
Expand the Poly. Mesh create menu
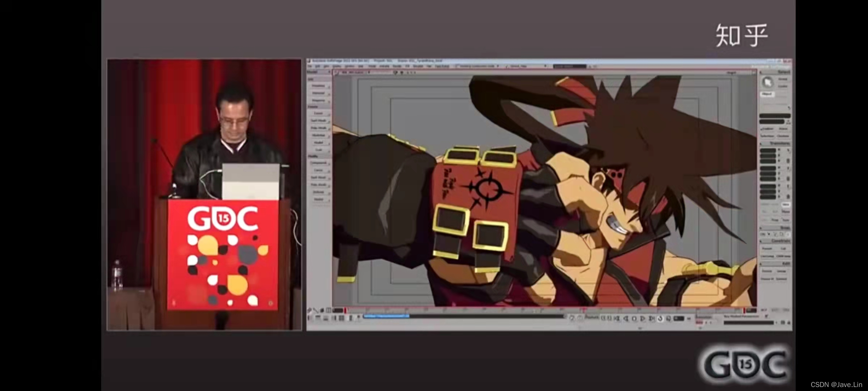click(319, 128)
